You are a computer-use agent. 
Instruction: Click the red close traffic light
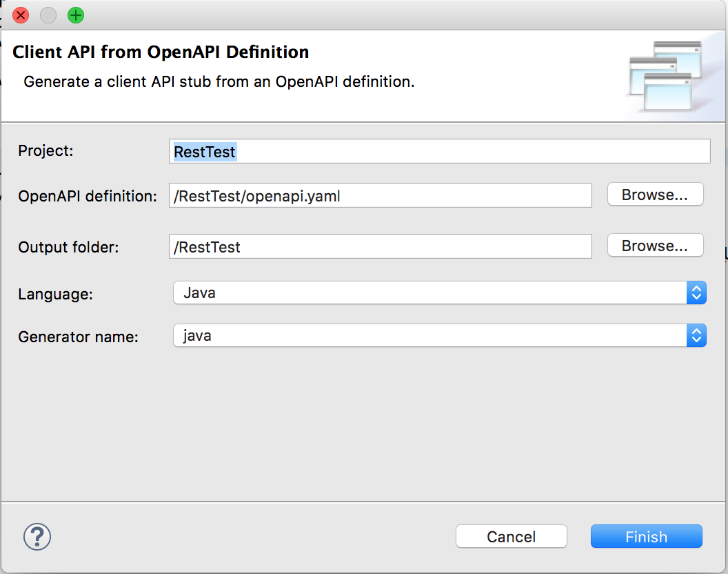click(x=19, y=15)
